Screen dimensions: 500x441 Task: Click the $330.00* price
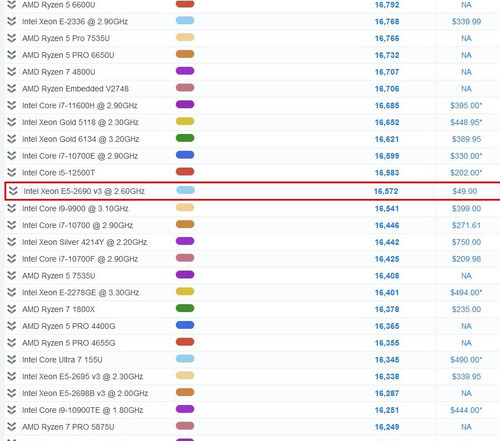[x=466, y=156]
